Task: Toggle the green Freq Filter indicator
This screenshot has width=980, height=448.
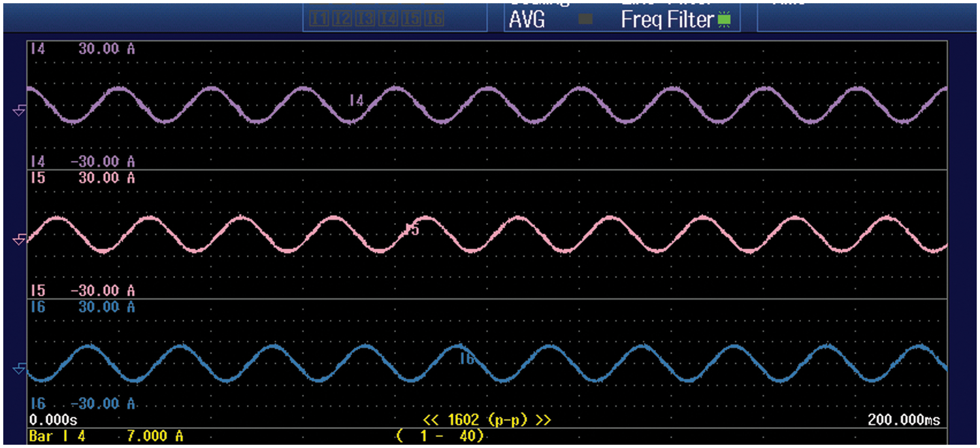Action: (724, 20)
